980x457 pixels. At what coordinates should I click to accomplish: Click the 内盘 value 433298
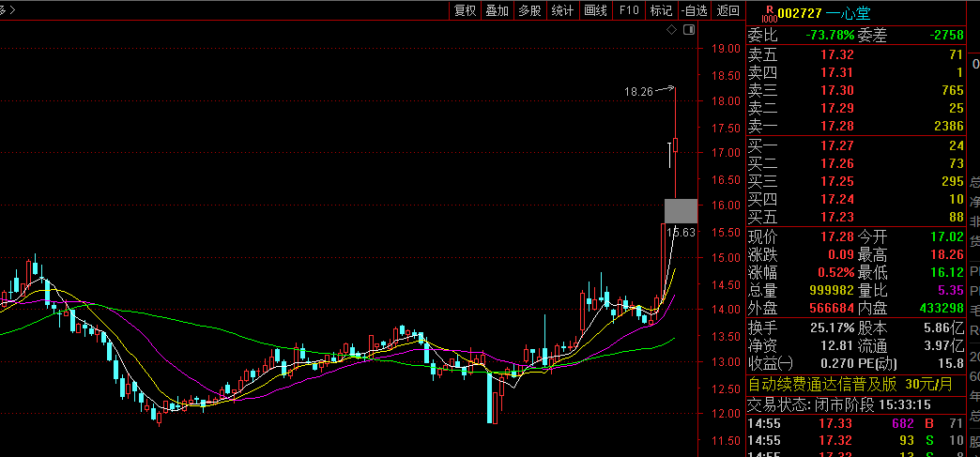(942, 308)
